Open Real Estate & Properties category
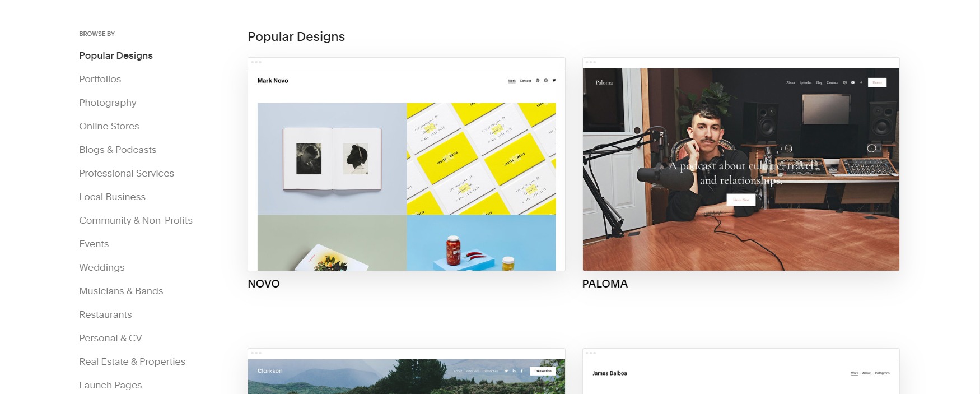 (x=132, y=361)
